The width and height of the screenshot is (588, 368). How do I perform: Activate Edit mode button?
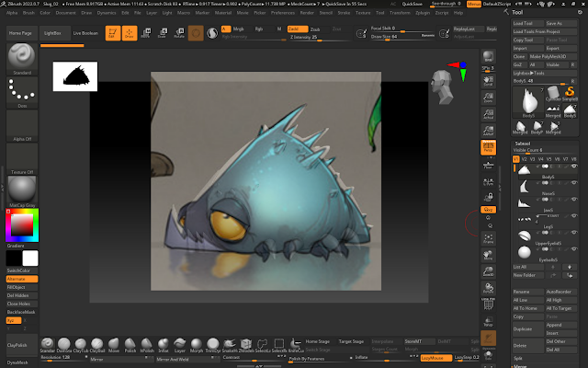coord(113,33)
